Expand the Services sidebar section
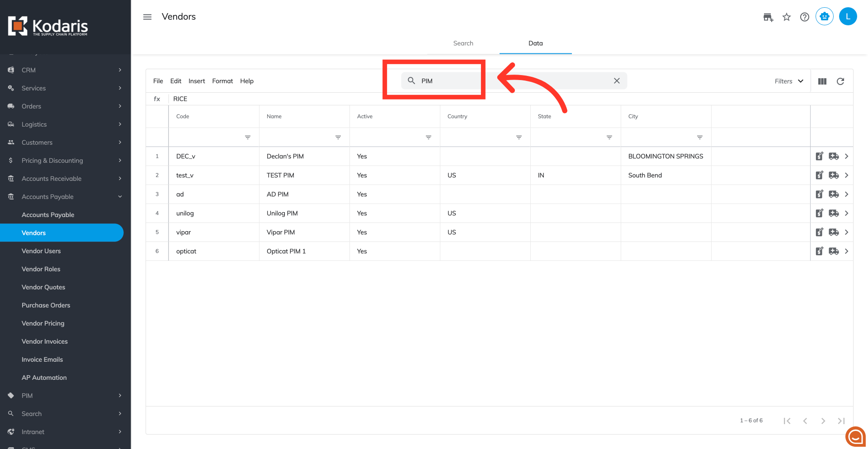This screenshot has height=449, width=868. (x=65, y=88)
